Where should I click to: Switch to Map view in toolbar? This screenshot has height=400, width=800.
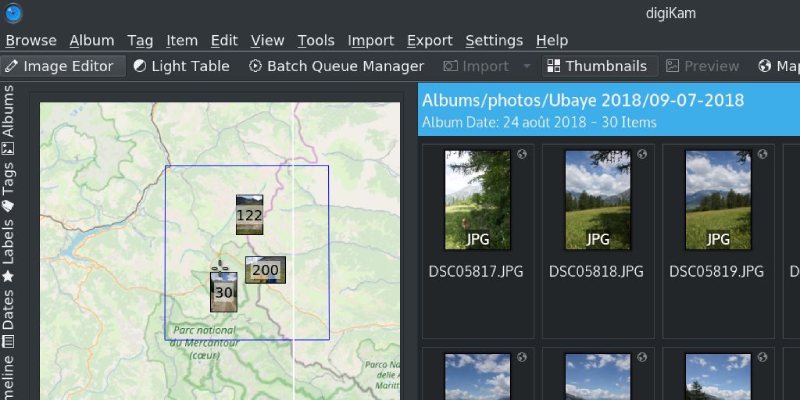point(778,66)
